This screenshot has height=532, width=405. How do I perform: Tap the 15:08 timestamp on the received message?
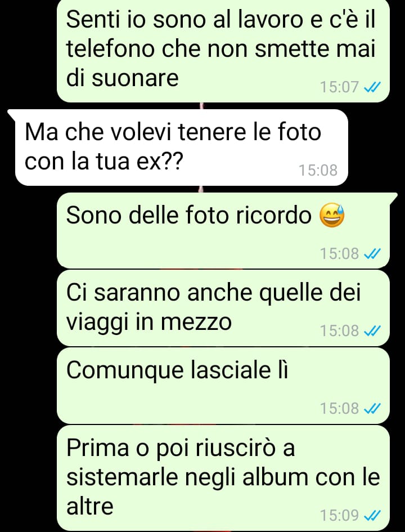pos(318,171)
